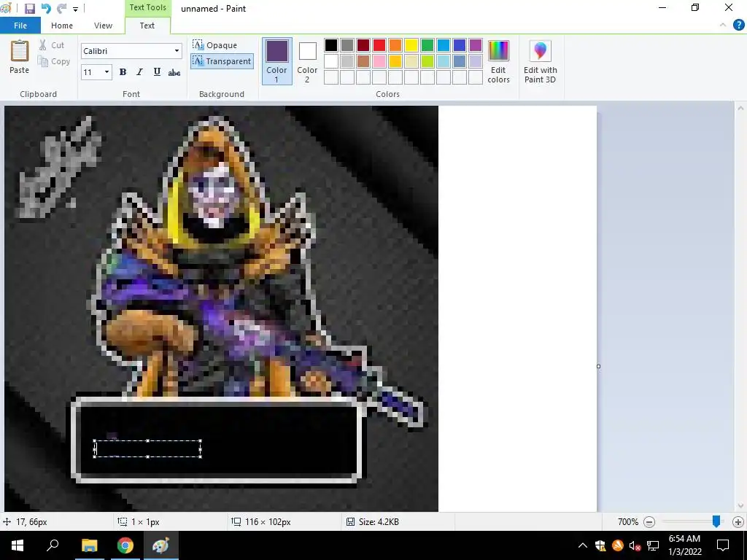Zoom in with the plus button
This screenshot has width=747, height=560.
[x=738, y=522]
